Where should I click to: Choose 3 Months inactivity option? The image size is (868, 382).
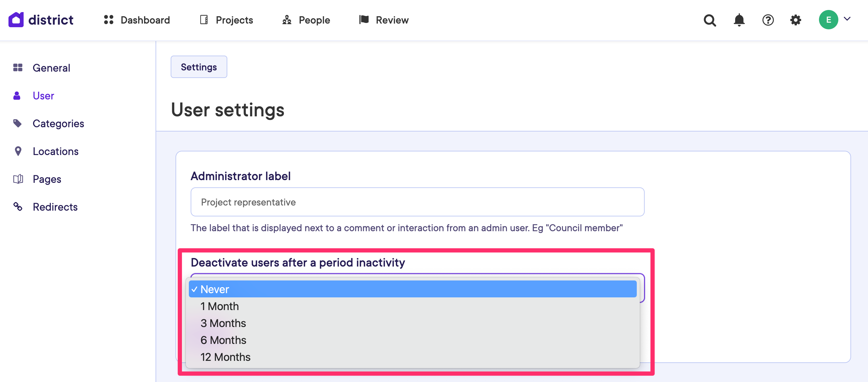223,323
